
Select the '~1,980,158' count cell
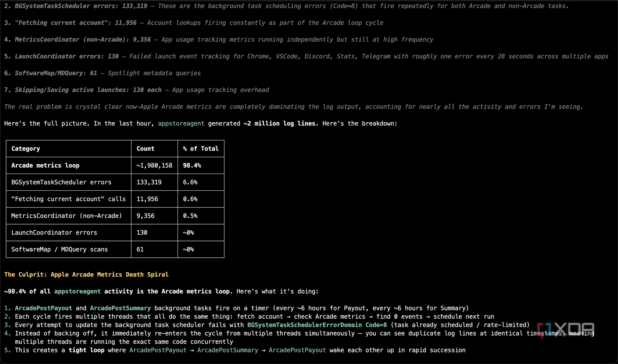coord(154,165)
